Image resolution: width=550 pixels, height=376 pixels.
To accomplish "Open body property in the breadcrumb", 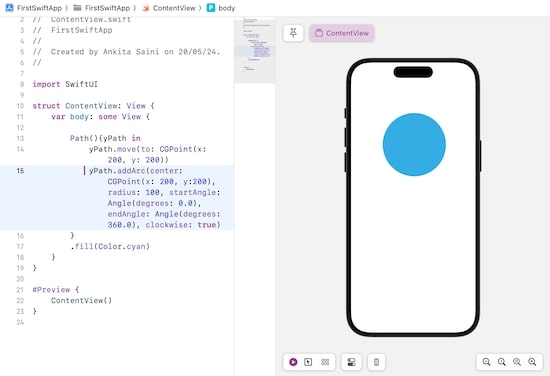I will pyautogui.click(x=227, y=8).
